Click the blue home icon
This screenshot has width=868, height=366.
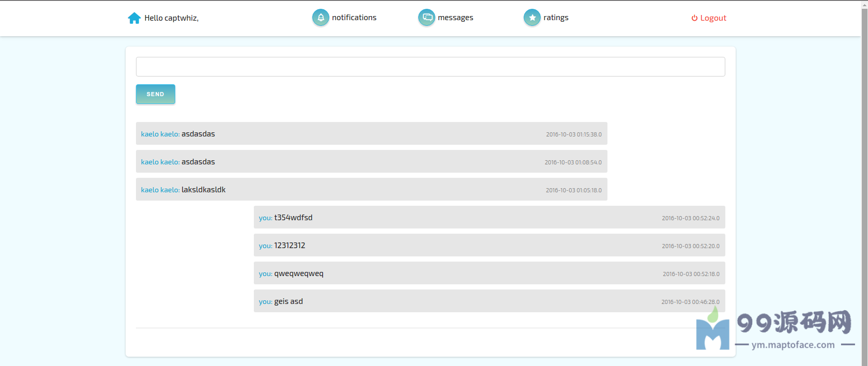click(x=134, y=18)
